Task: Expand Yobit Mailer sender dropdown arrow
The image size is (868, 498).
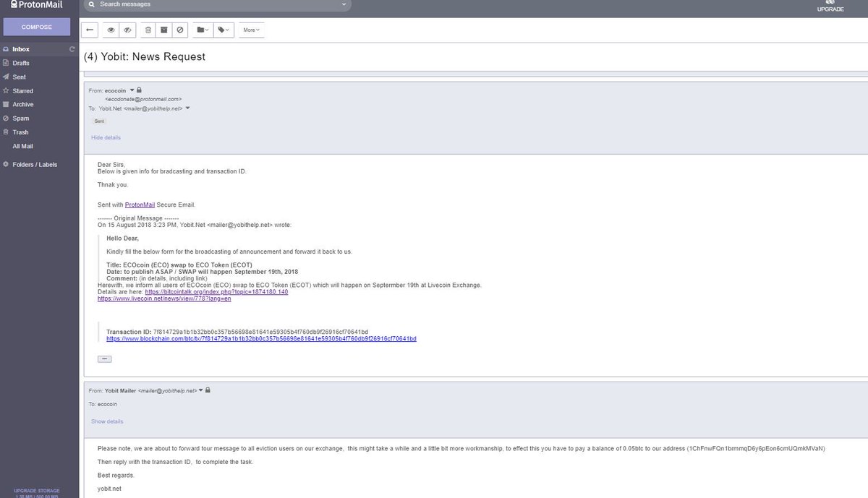Action: point(201,390)
